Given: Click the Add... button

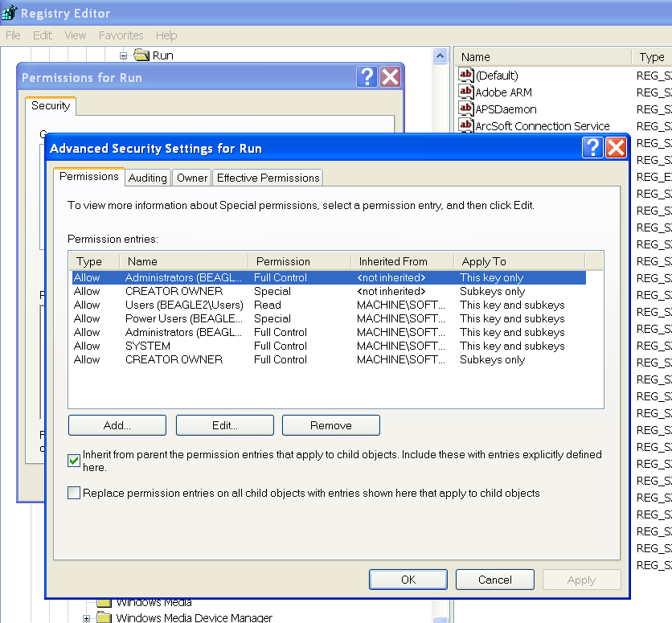Looking at the screenshot, I should pyautogui.click(x=117, y=425).
